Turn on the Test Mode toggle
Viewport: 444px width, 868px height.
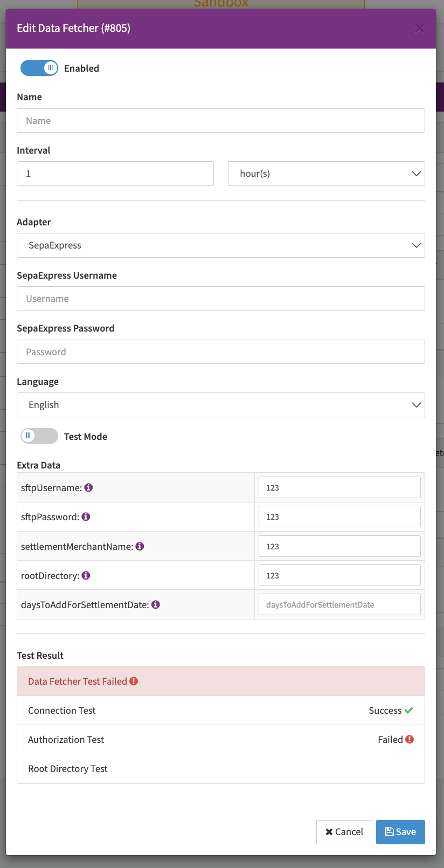pos(39,436)
